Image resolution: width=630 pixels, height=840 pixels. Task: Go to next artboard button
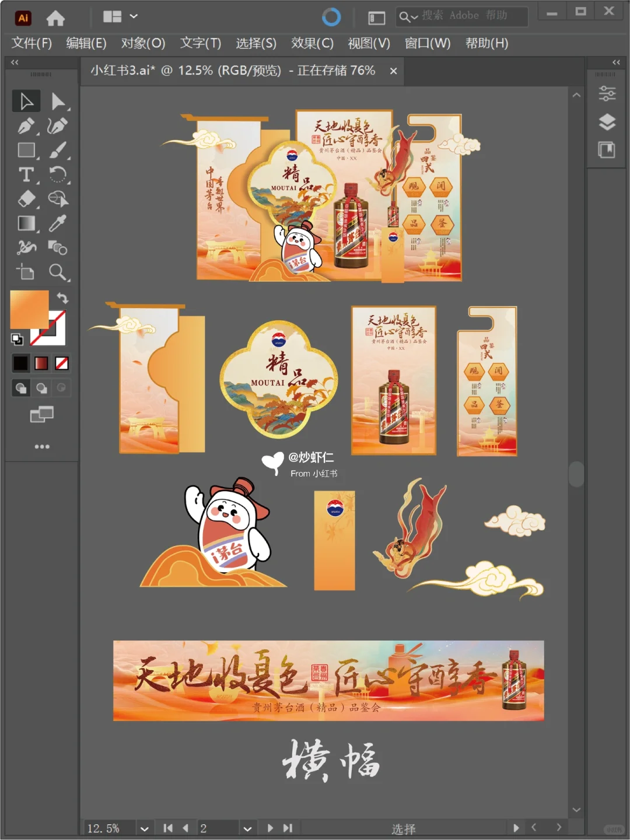point(269,828)
